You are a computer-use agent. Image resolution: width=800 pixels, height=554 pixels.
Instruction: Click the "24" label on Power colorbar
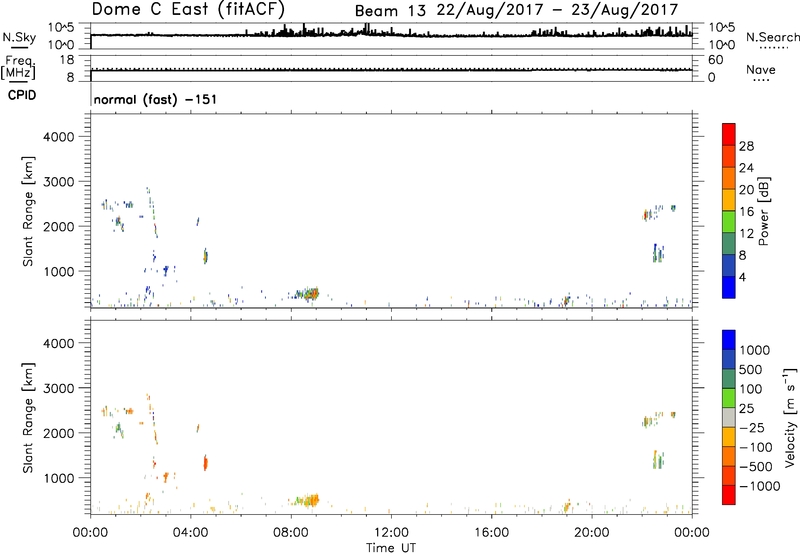click(746, 168)
